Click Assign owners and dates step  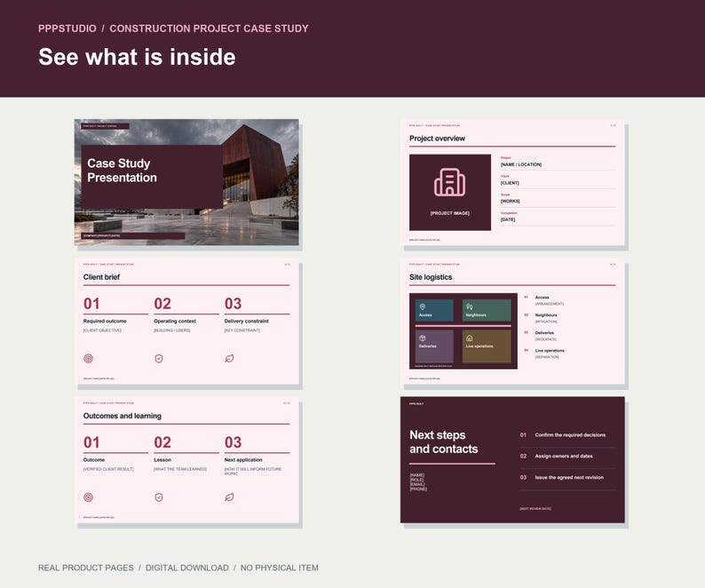(564, 457)
